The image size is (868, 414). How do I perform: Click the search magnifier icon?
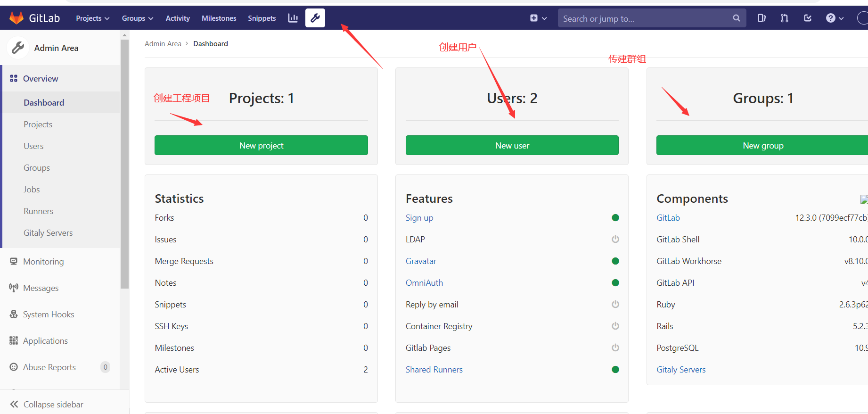(737, 18)
